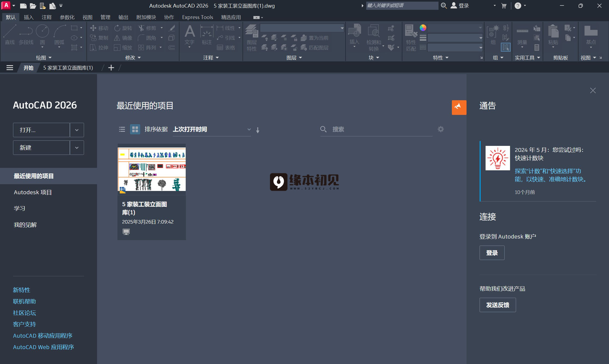The height and width of the screenshot is (364, 609).
Task: Click the Help question mark icon
Action: (x=518, y=6)
